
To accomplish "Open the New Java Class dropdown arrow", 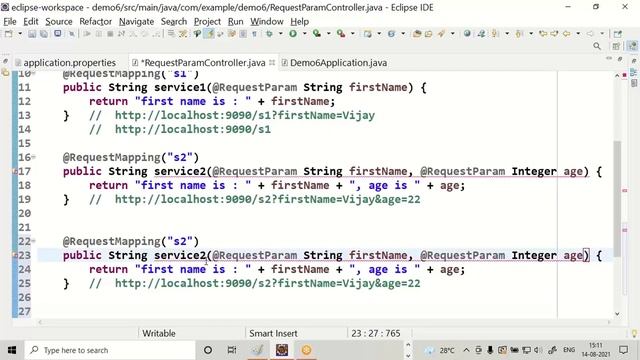I will point(403,34).
